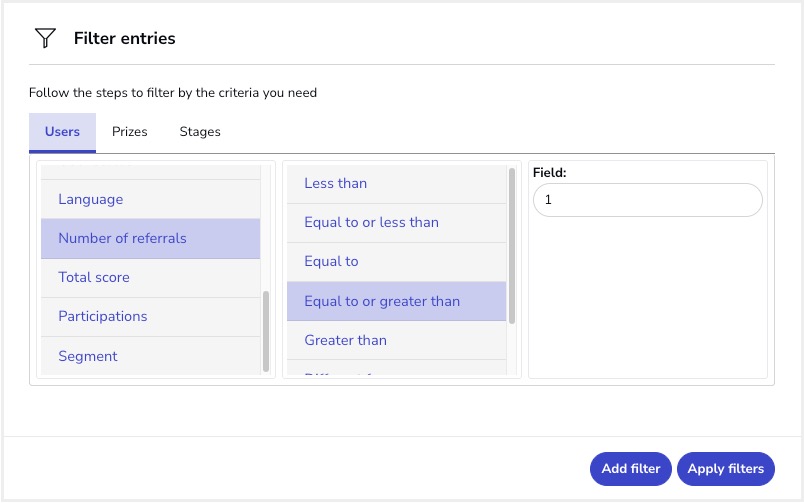Pick the Equal to operator
Viewport: 804px width, 503px height.
[x=396, y=261]
